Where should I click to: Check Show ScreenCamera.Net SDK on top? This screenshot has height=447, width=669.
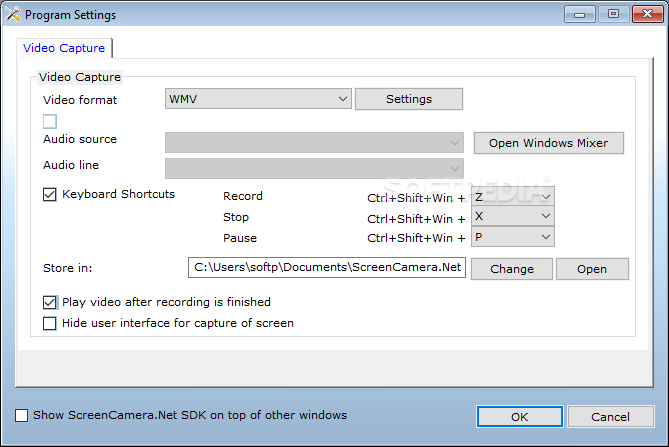[22, 415]
